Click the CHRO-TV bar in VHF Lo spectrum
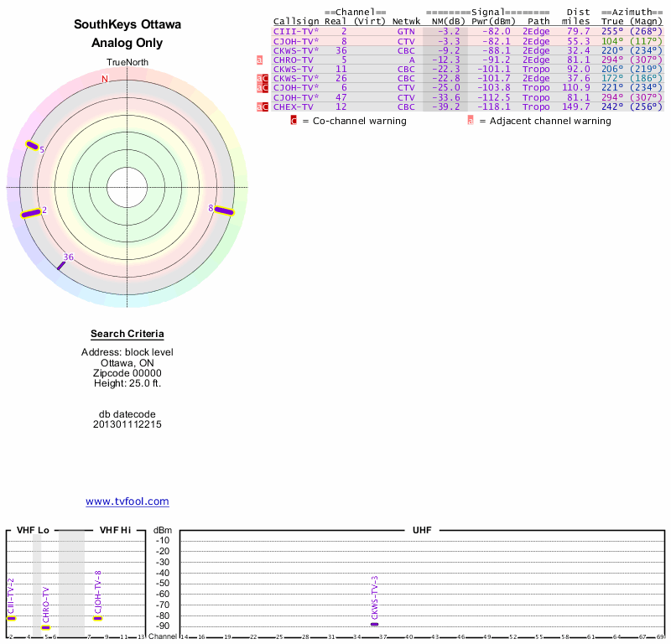The image size is (671, 644). [46, 627]
